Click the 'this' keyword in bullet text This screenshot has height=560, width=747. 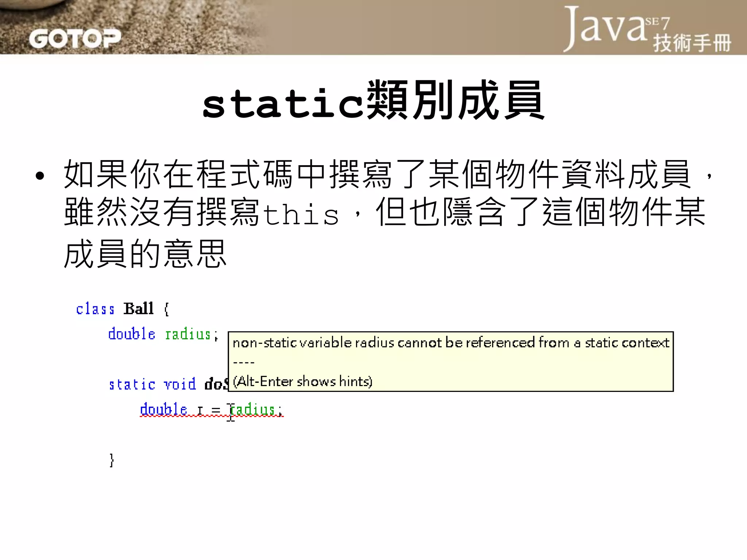point(301,214)
